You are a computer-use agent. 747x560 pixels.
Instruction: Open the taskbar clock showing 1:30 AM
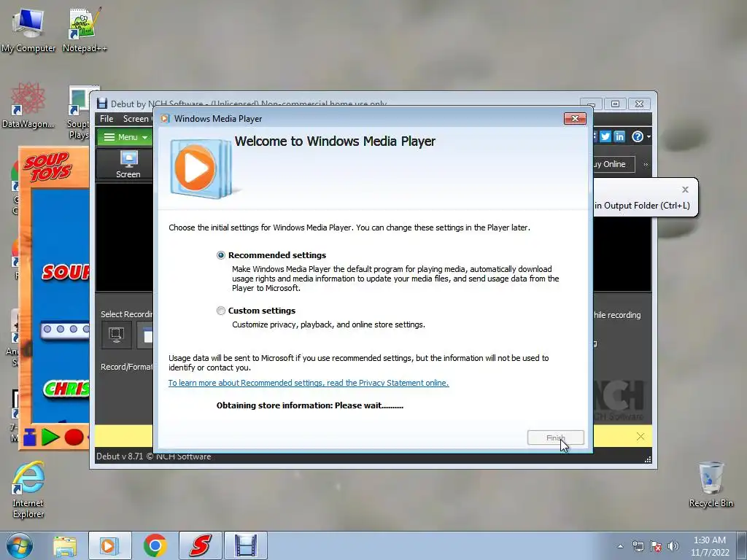click(x=710, y=546)
